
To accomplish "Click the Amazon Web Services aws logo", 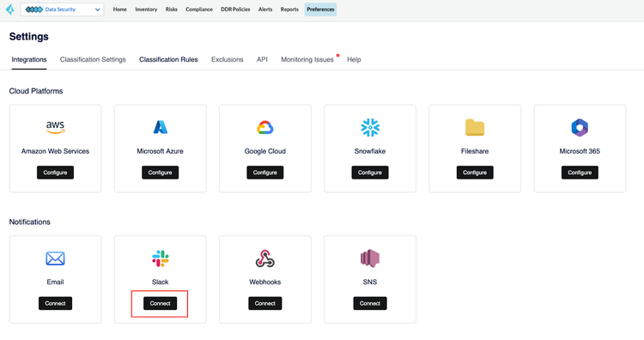I will pyautogui.click(x=55, y=127).
